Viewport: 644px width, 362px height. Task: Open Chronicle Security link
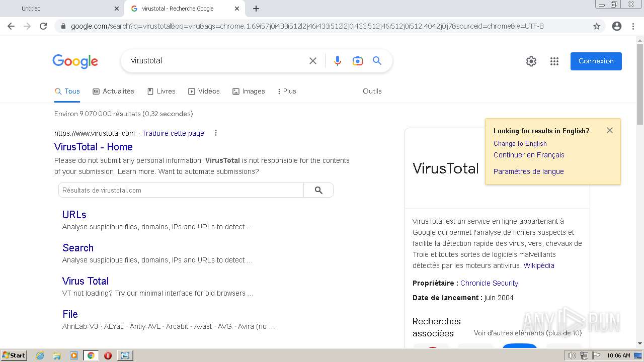tap(489, 283)
